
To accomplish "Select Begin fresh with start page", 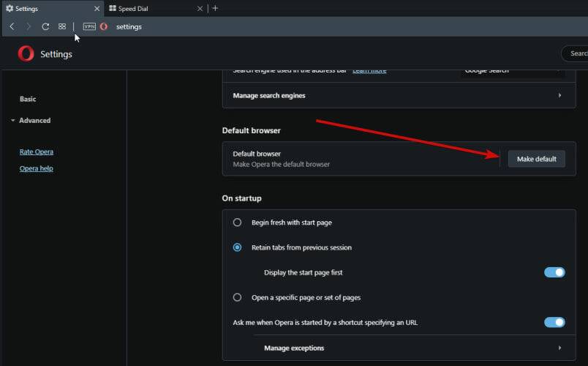I will tap(238, 223).
